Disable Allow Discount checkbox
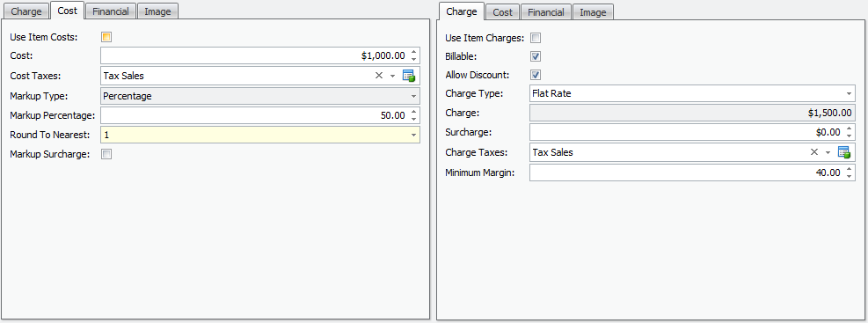The image size is (868, 323). coord(536,75)
